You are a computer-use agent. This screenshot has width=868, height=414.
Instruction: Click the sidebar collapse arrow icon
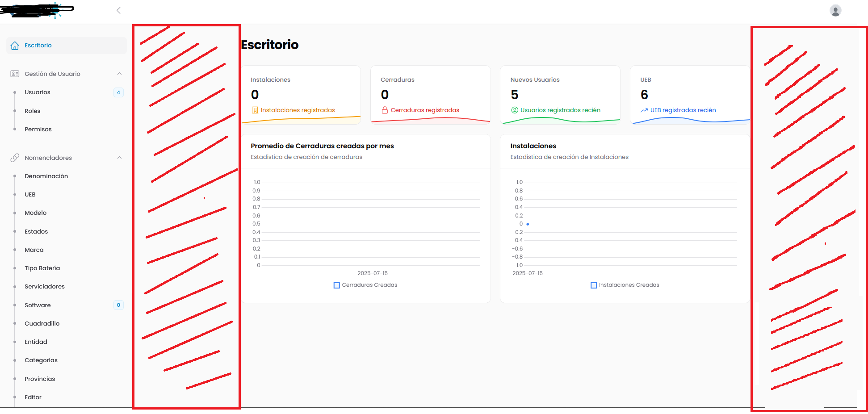click(x=118, y=10)
